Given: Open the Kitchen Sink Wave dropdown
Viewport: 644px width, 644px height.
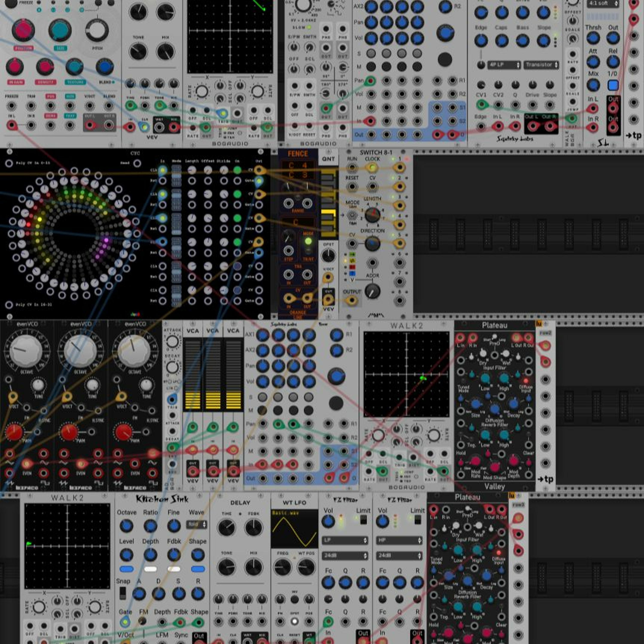Looking at the screenshot, I should (197, 525).
